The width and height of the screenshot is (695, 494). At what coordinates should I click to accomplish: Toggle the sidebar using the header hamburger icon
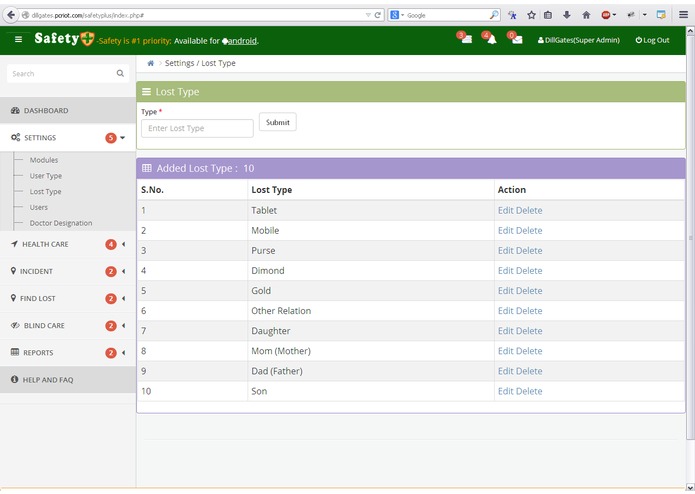(x=18, y=39)
